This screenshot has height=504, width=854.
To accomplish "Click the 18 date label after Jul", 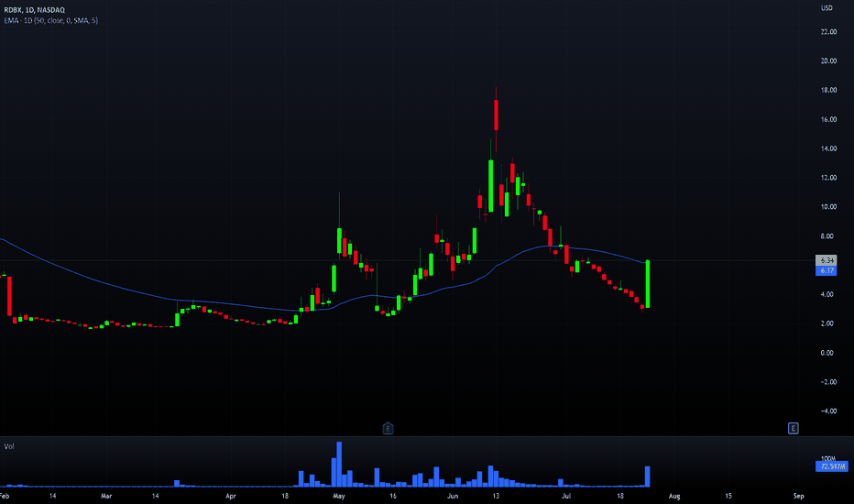I will [x=620, y=497].
